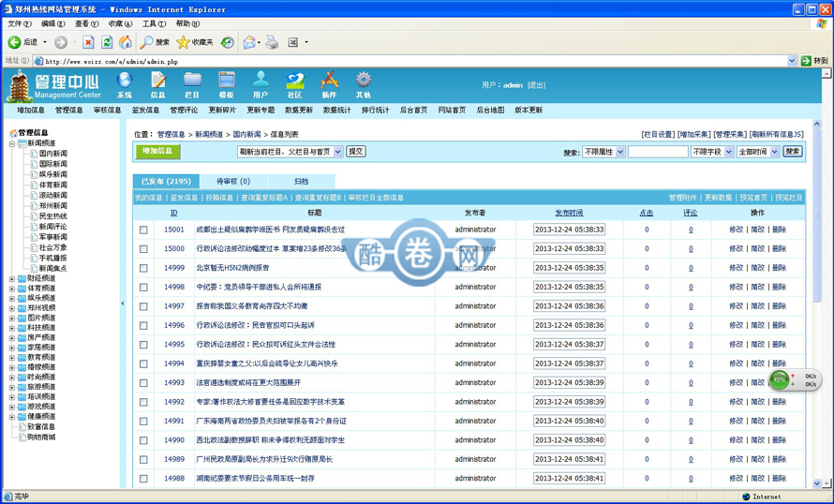Open the 不限属性 search dropdown
834x504 pixels.
click(603, 152)
